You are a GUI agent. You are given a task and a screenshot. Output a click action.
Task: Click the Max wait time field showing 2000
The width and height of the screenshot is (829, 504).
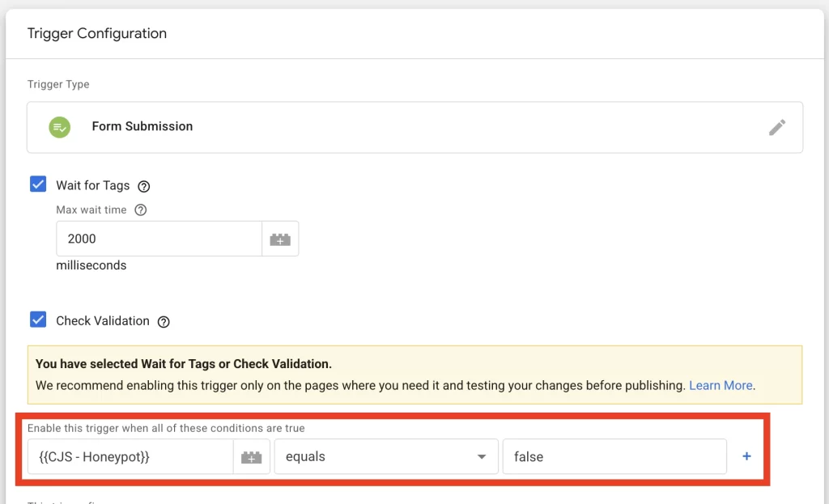[x=158, y=239]
